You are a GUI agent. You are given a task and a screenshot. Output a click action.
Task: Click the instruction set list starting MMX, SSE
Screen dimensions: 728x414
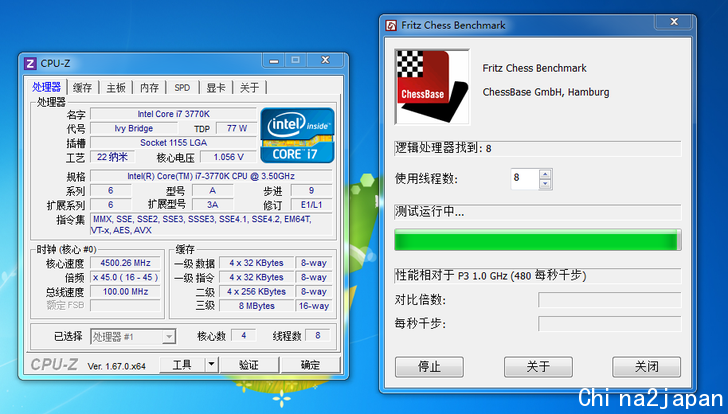[x=211, y=225]
